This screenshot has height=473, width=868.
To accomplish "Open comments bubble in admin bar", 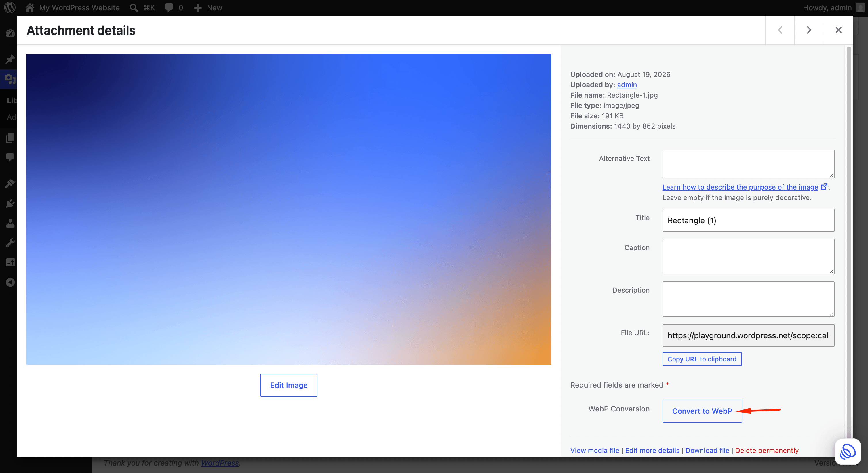I will pos(169,8).
